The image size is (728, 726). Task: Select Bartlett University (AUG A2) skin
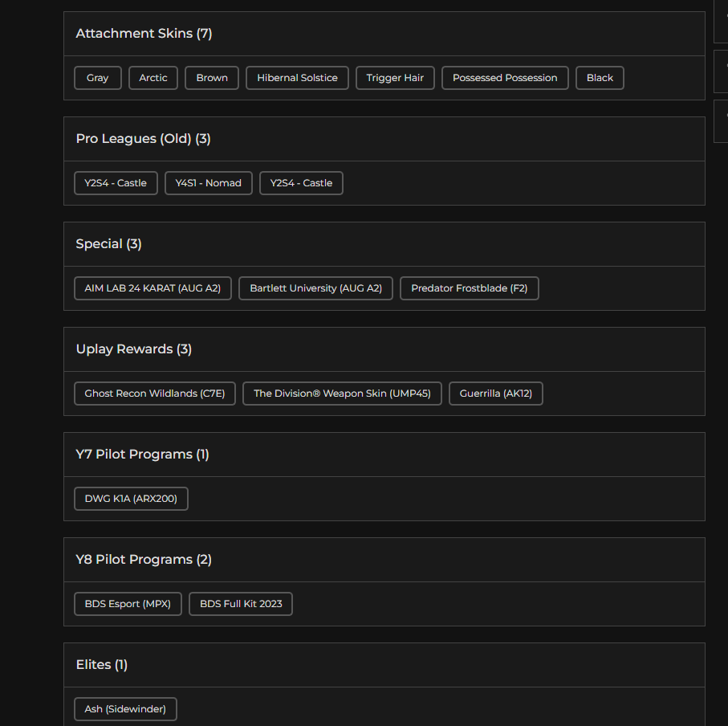315,288
